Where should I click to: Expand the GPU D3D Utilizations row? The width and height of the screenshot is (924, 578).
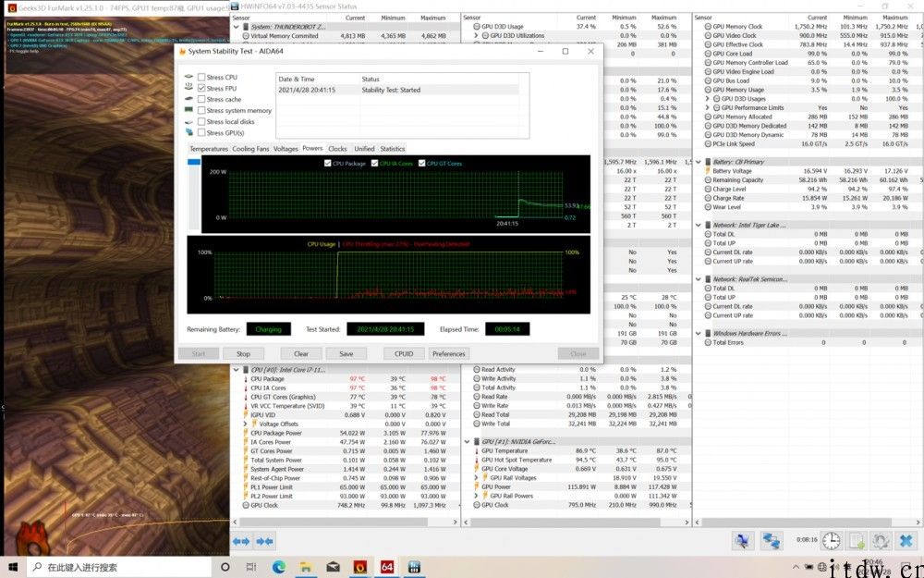pos(476,35)
